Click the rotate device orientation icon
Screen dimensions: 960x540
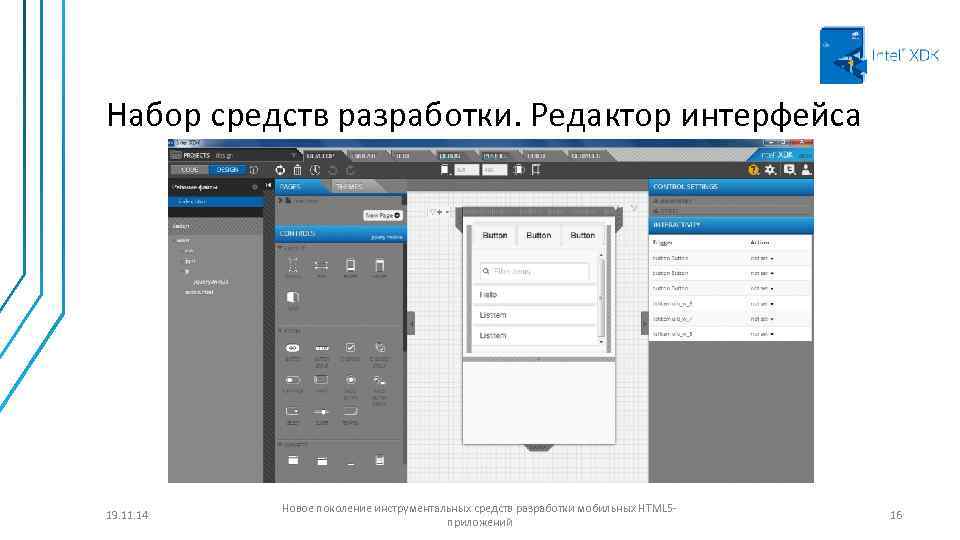pos(519,170)
